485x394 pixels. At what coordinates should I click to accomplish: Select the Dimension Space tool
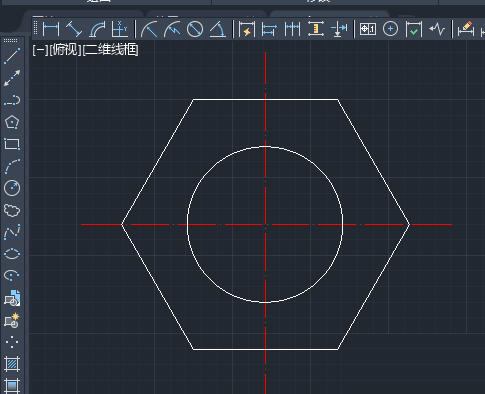click(x=316, y=29)
